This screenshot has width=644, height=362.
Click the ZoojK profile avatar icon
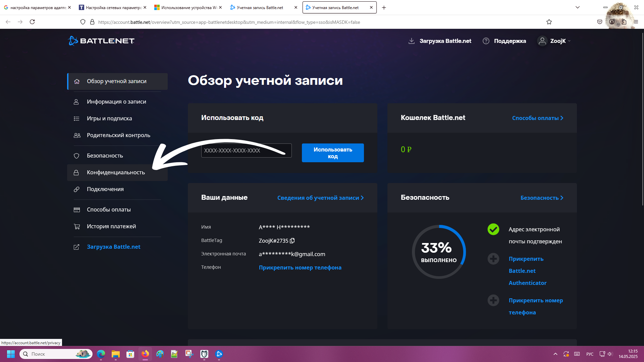point(542,41)
